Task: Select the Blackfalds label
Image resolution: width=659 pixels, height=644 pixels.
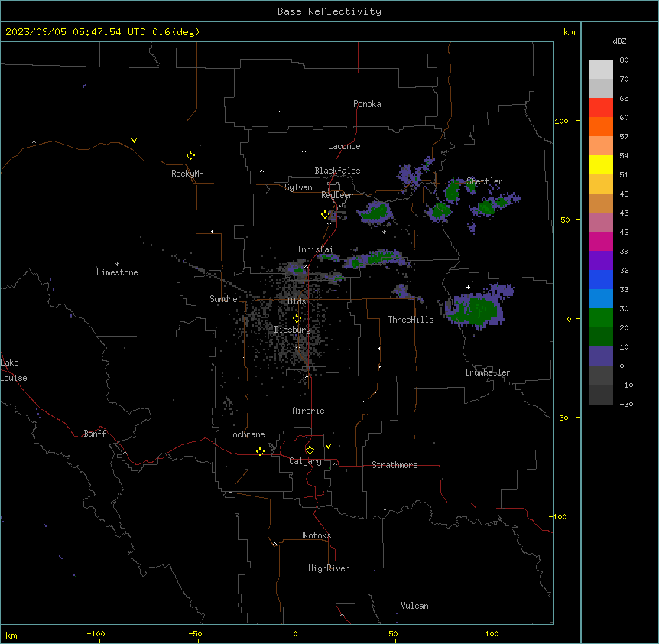Action: click(337, 171)
